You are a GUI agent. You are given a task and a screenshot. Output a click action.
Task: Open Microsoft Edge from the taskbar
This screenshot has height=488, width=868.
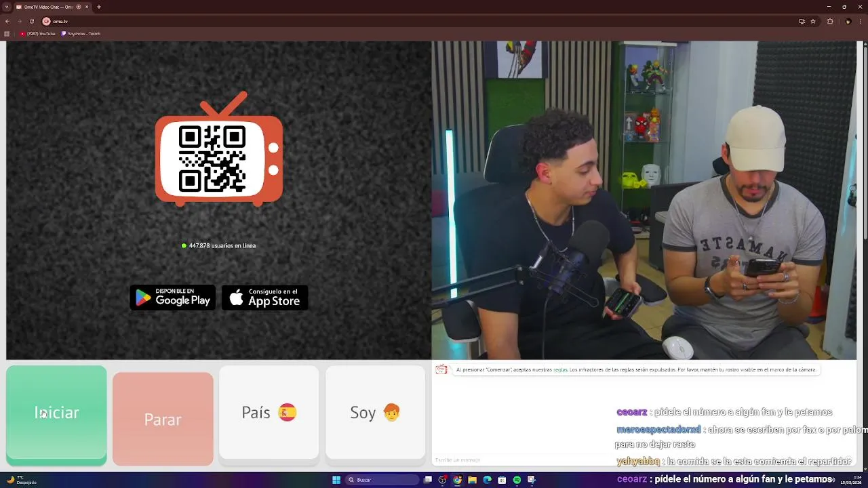pos(487,480)
